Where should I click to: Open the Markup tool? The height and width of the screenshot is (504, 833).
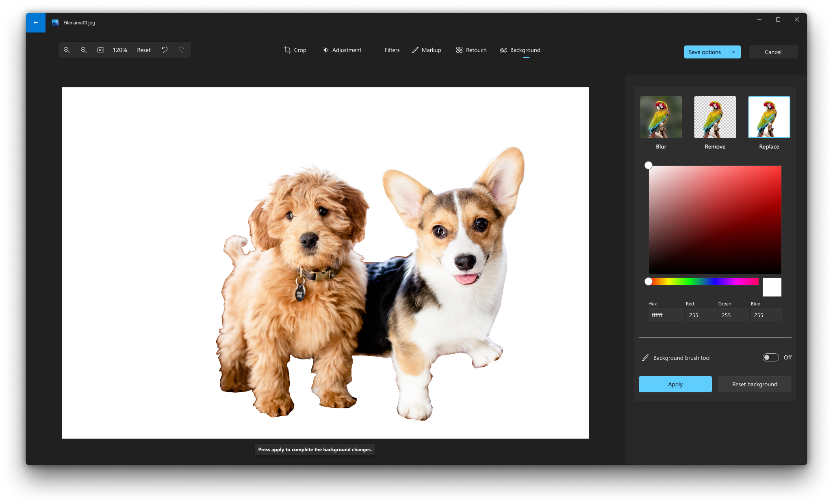pyautogui.click(x=426, y=50)
